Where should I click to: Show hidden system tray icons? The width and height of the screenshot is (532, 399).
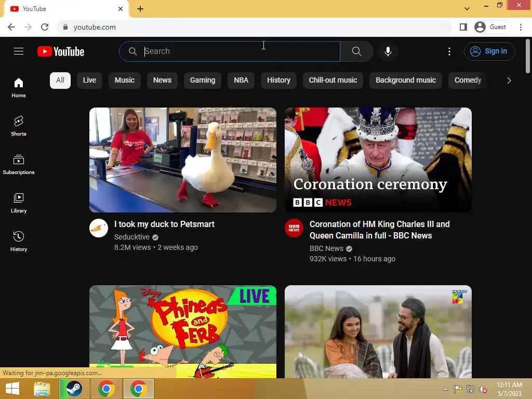445,389
